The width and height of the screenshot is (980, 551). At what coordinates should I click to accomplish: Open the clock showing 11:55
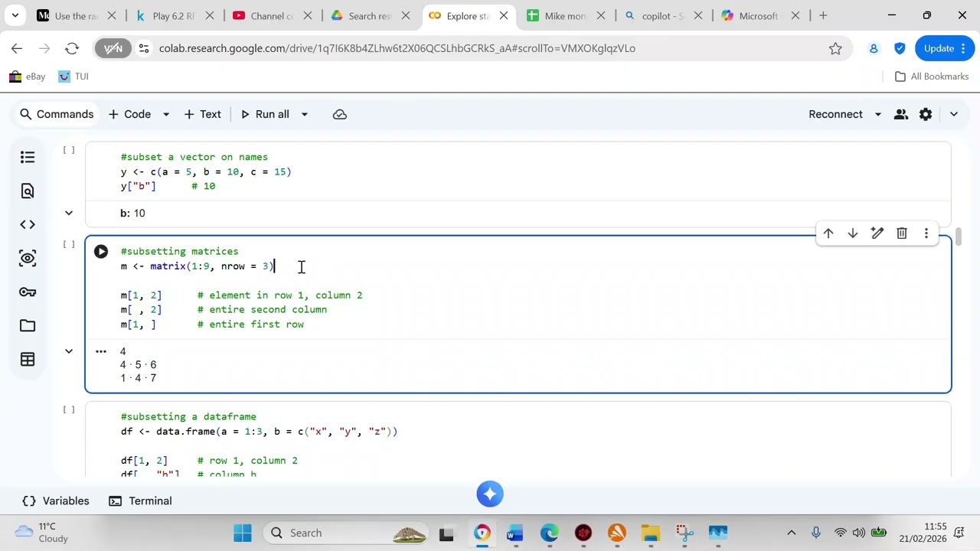click(923, 533)
